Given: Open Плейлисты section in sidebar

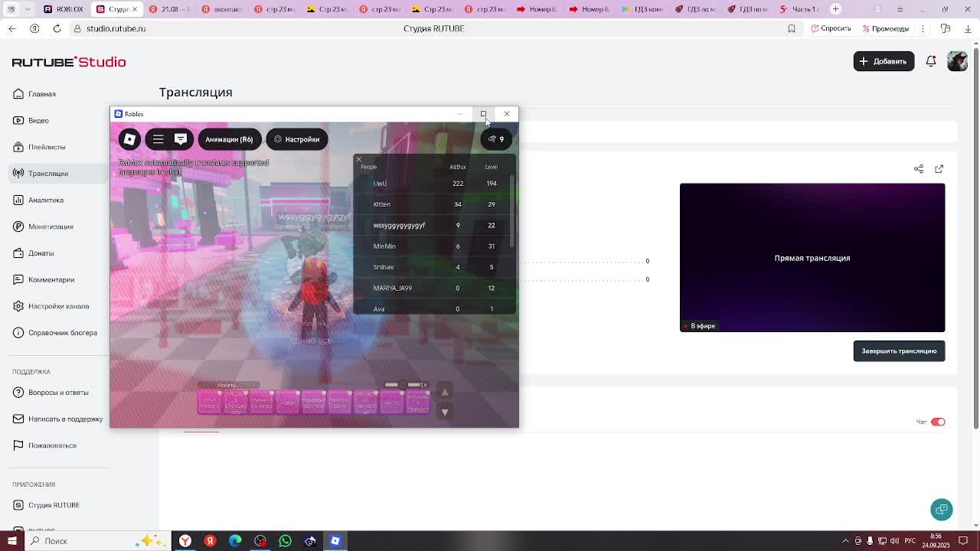Looking at the screenshot, I should pyautogui.click(x=47, y=147).
